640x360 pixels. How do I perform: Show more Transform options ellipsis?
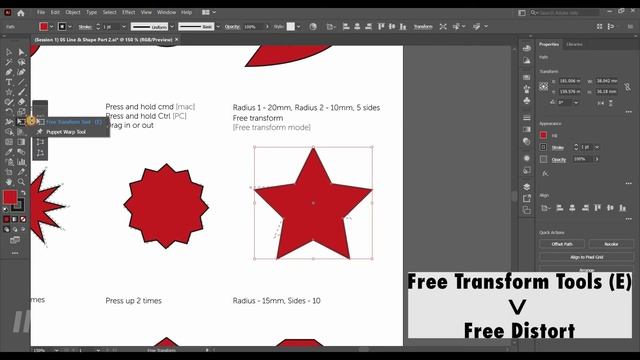pos(628,111)
